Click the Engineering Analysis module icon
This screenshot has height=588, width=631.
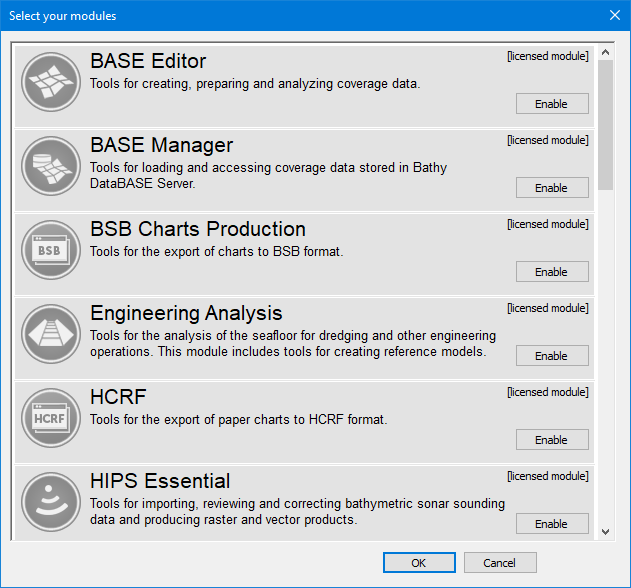tap(50, 334)
